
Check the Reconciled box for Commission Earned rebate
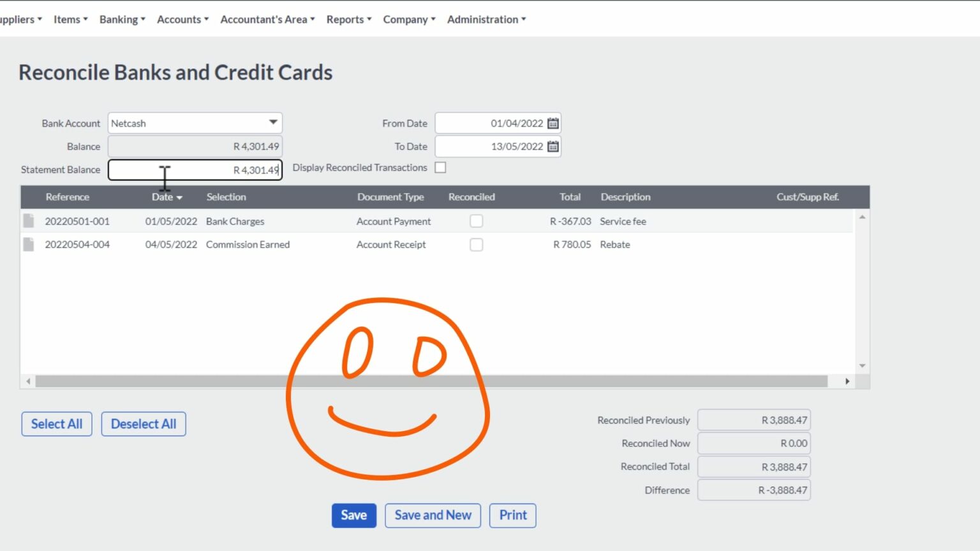pos(477,244)
